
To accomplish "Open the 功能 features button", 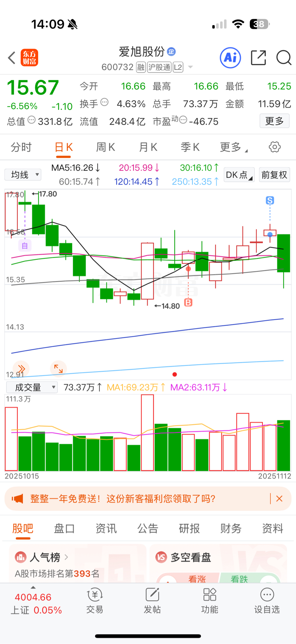I will click(210, 600).
